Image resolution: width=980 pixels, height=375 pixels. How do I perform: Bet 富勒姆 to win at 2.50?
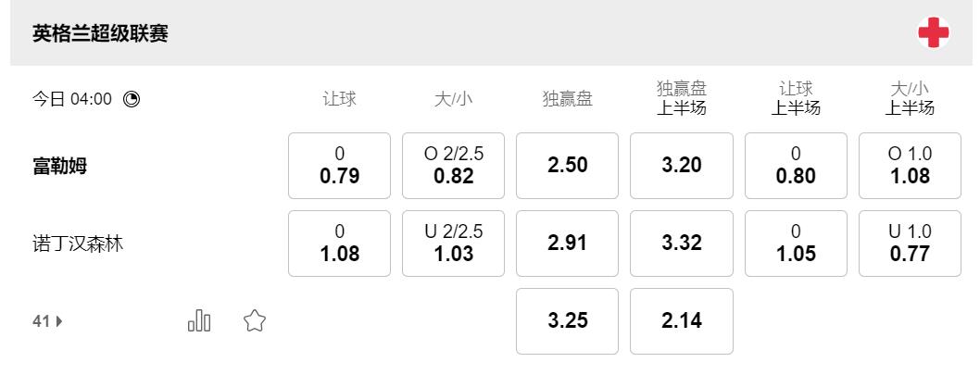[x=567, y=166]
